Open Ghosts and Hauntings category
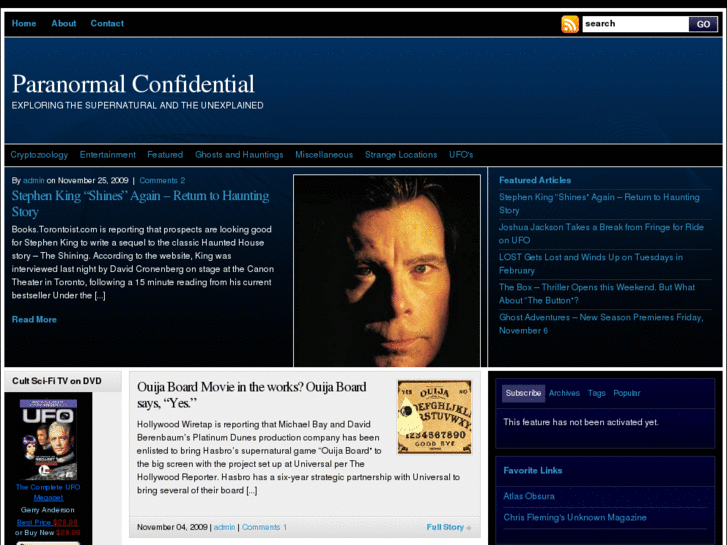Image resolution: width=727 pixels, height=545 pixels. (x=239, y=155)
